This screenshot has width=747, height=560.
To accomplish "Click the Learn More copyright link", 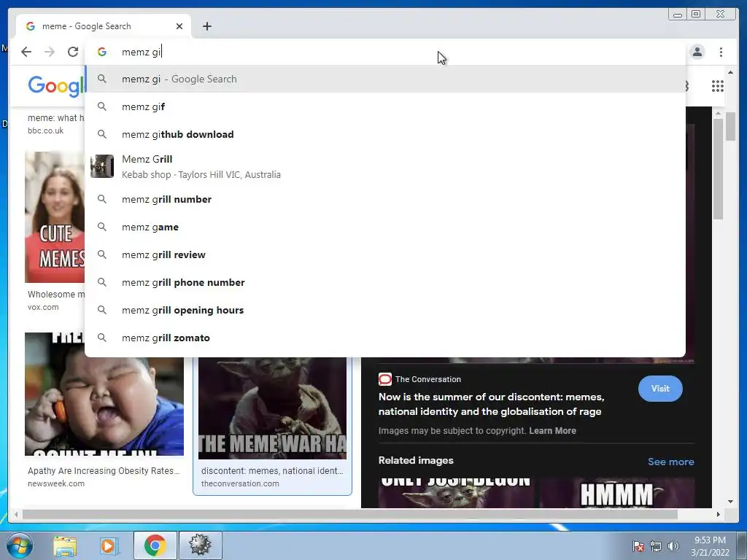I will pos(552,430).
